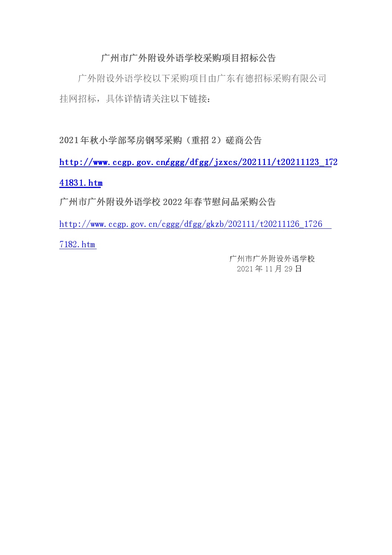This screenshot has height=555, width=392.
Task: Click the heading 2021年秋小学部琴房钢琴采购
Action: pyautogui.click(x=120, y=141)
